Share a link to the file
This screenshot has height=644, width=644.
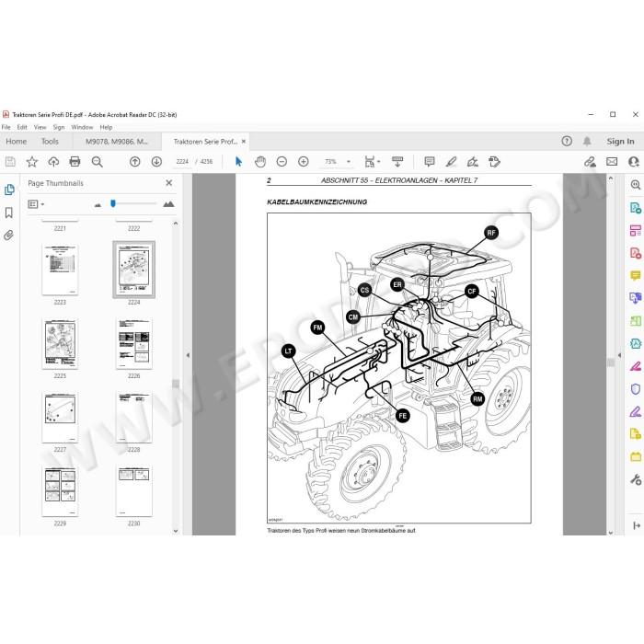pos(590,162)
